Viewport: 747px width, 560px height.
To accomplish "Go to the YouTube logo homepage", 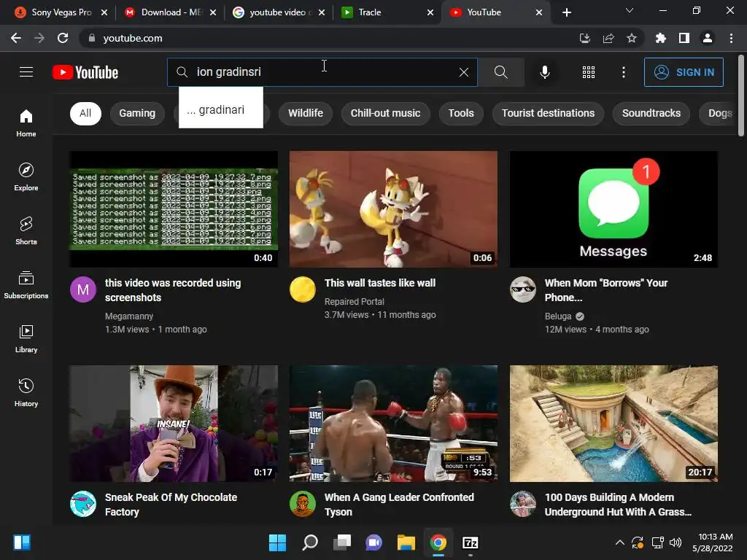I will 85,72.
